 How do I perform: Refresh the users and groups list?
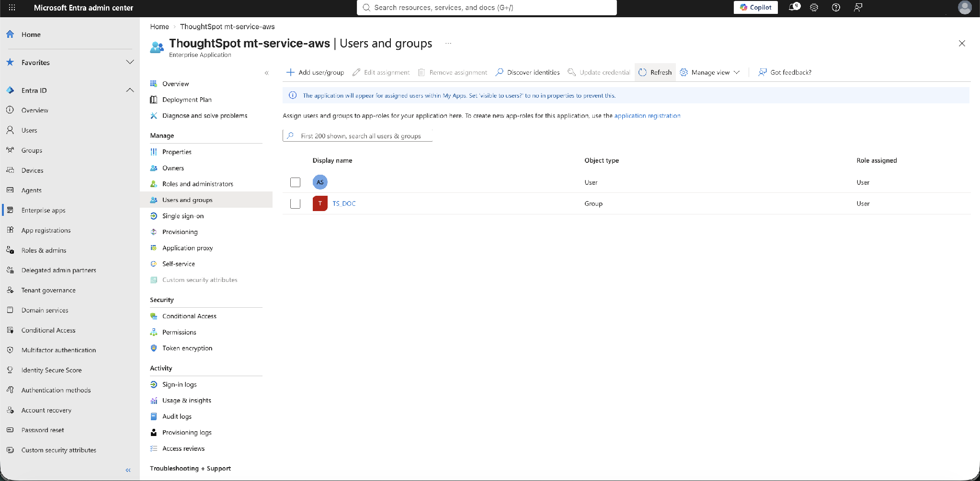655,72
